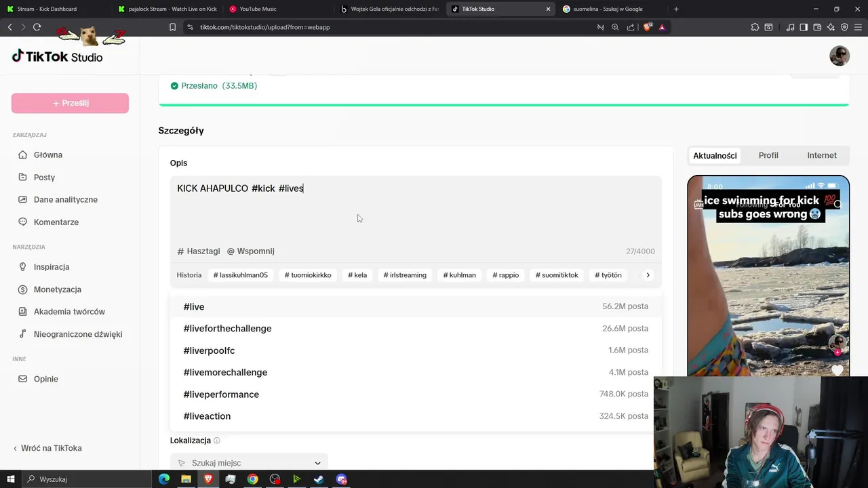Select #livemorechallenge suggestion
The height and width of the screenshot is (488, 868).
pos(416,372)
